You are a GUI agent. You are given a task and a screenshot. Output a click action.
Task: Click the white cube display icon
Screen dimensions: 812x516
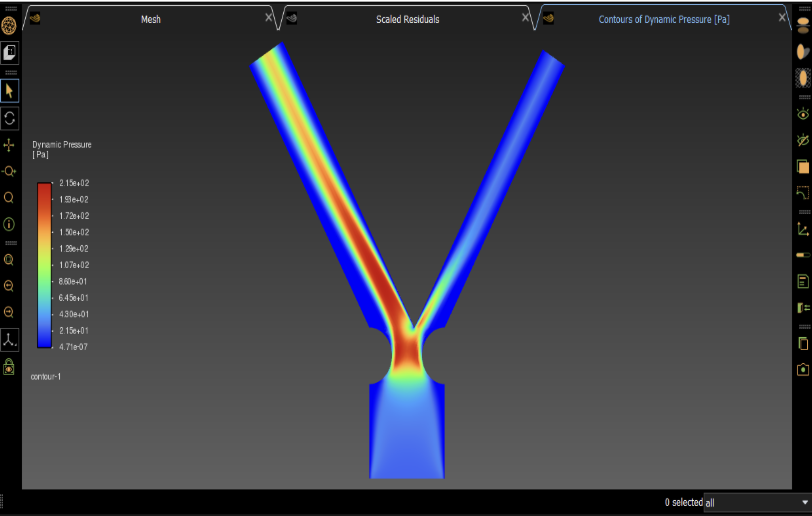click(x=9, y=52)
